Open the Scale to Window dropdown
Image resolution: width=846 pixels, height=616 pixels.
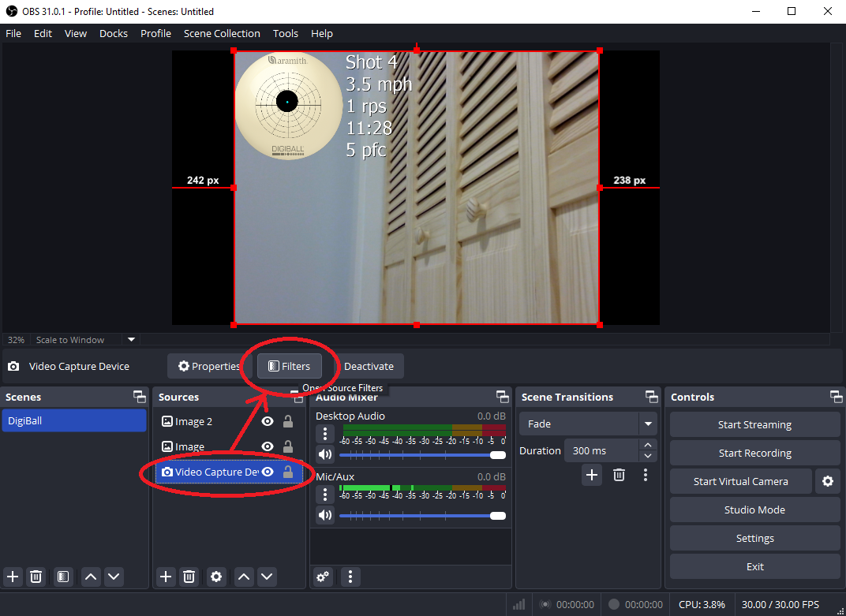pyautogui.click(x=132, y=340)
